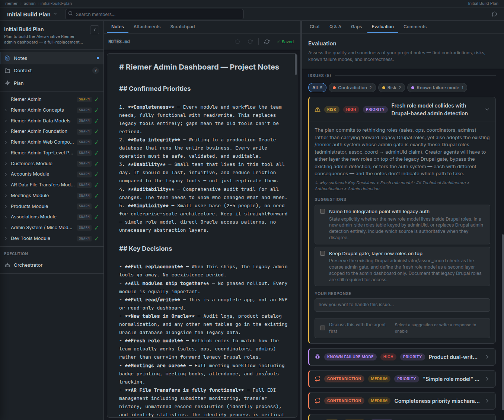Click the green checkmark beside Meetings Module
This screenshot has height=420, width=504.
96,196
